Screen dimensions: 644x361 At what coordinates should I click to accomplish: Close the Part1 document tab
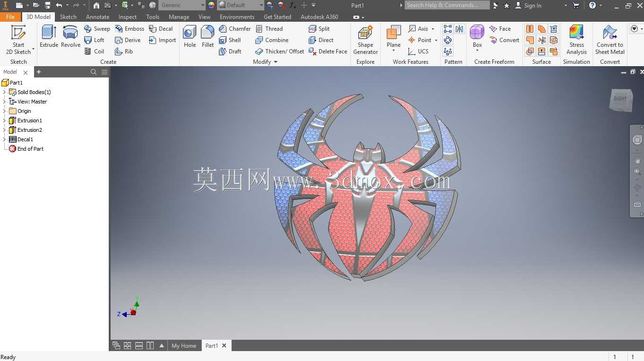pyautogui.click(x=224, y=345)
